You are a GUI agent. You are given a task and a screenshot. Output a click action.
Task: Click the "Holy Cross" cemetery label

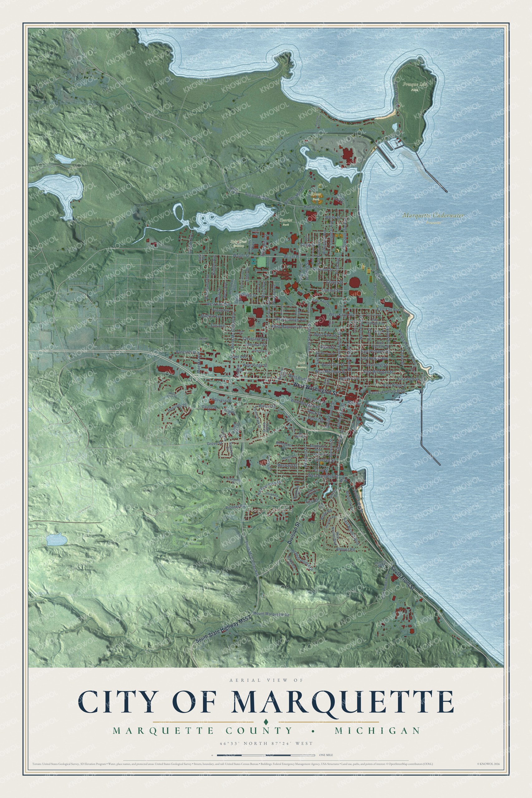pos(238,242)
